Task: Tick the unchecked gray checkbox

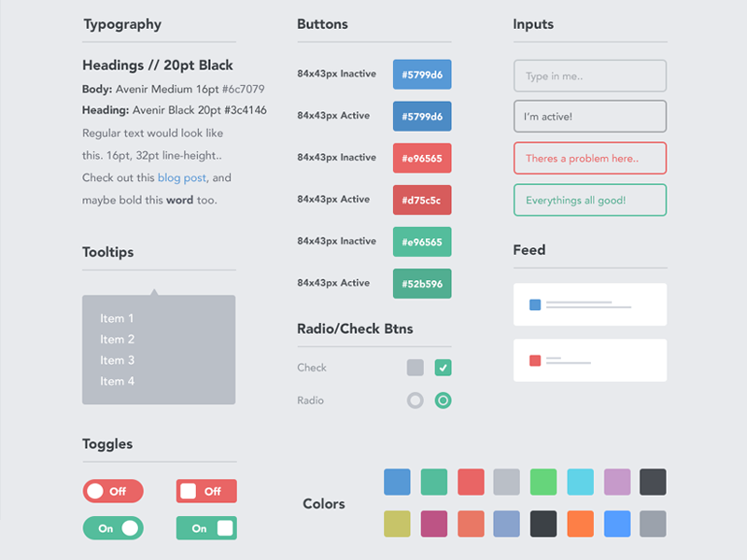Action: pos(416,368)
